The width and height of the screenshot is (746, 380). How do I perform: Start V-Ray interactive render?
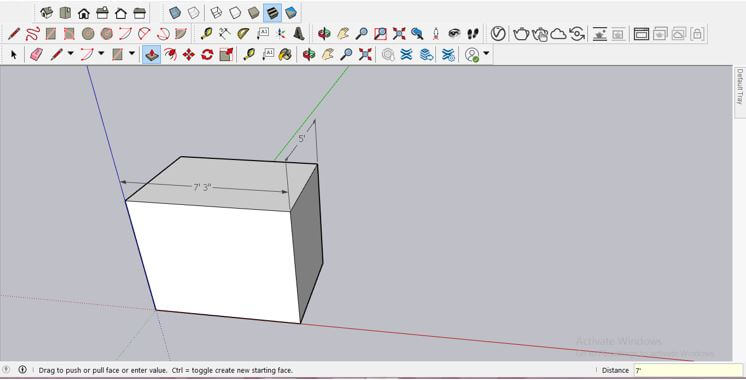click(540, 34)
